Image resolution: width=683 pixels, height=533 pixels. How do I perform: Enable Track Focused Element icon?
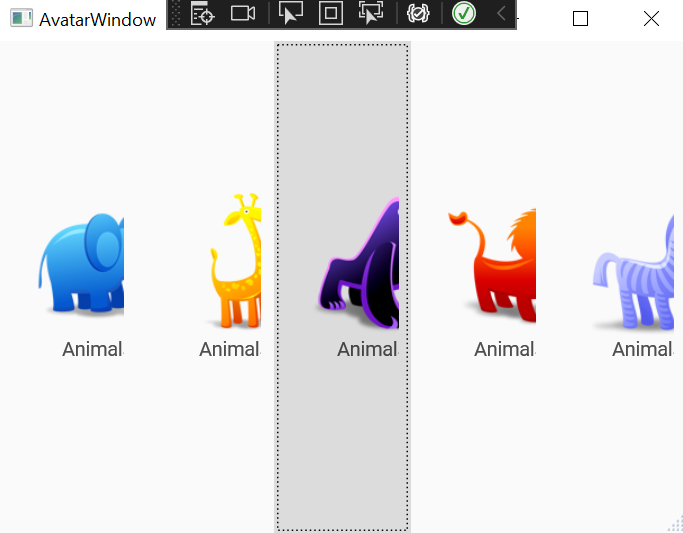371,13
